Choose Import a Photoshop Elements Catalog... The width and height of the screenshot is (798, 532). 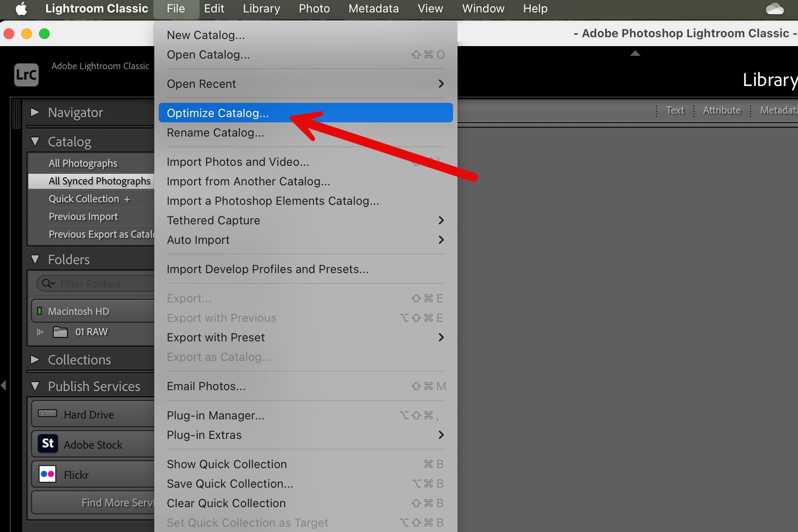pos(305,201)
